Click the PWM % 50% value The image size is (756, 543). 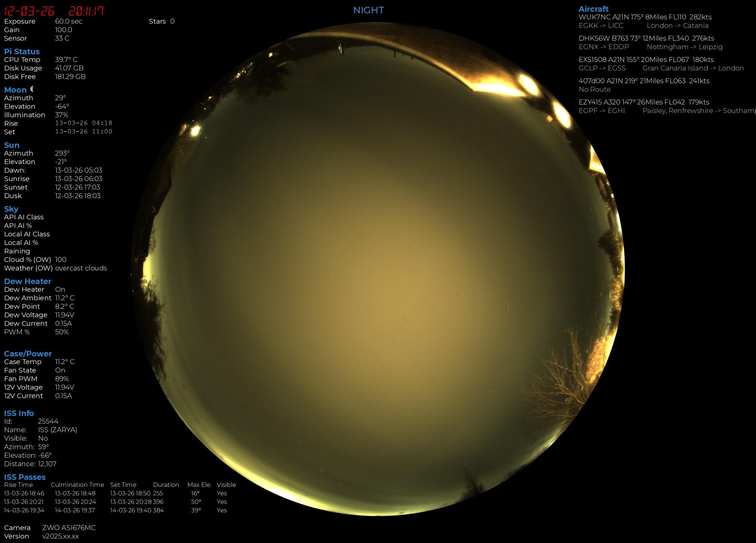click(x=62, y=332)
